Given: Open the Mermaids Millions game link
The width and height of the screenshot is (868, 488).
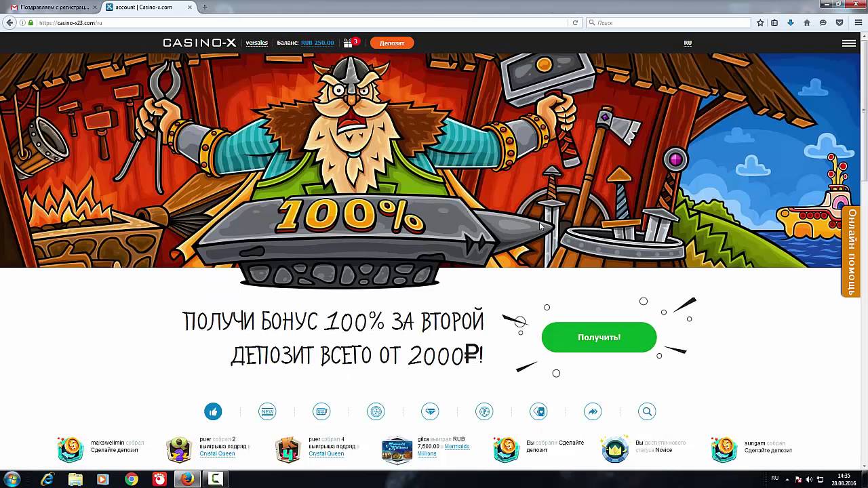Looking at the screenshot, I should click(x=443, y=450).
